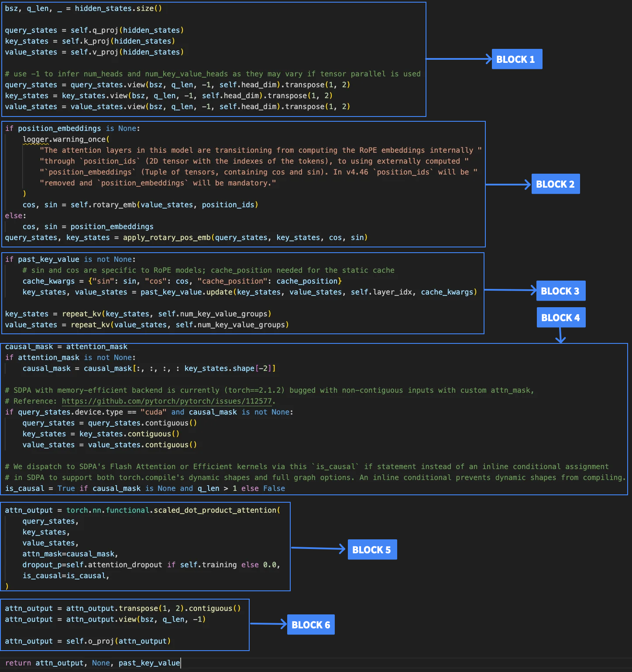632x672 pixels.
Task: Click 'if attention_mask is not None:' line
Action: pyautogui.click(x=70, y=357)
